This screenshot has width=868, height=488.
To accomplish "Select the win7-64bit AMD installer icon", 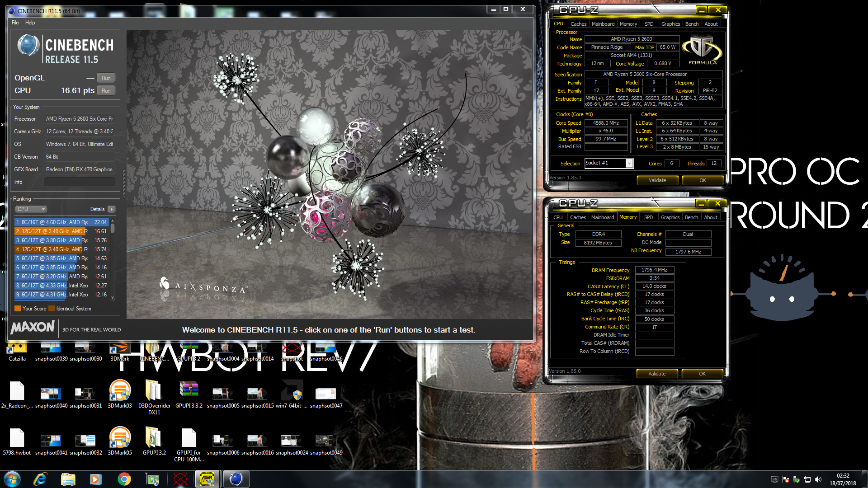I will pos(292,394).
